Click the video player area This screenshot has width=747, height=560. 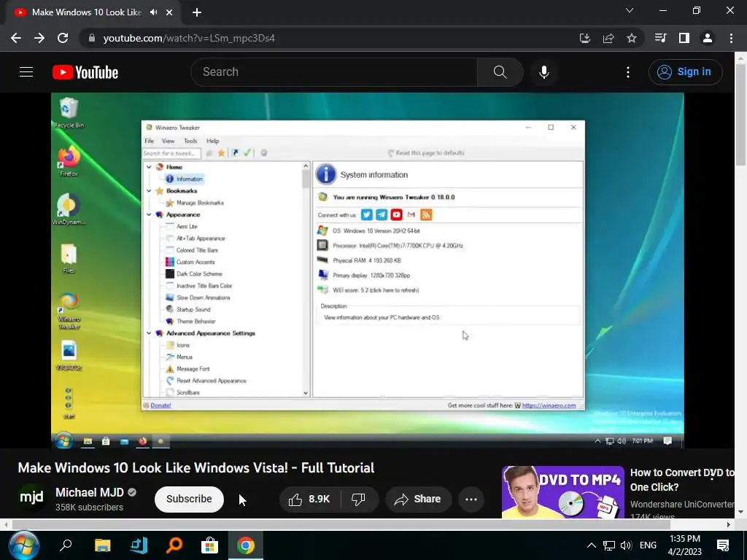368,271
